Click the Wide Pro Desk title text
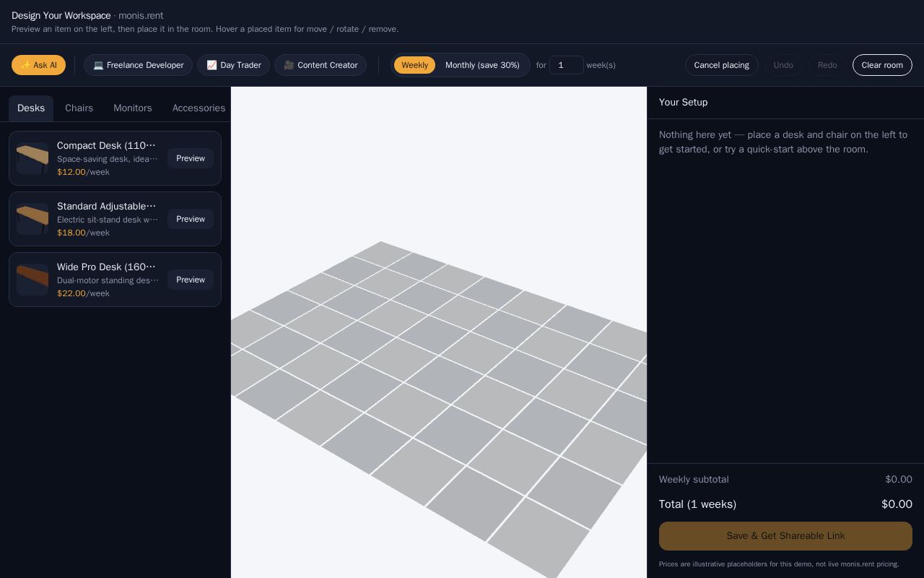This screenshot has height=578, width=924. point(108,267)
